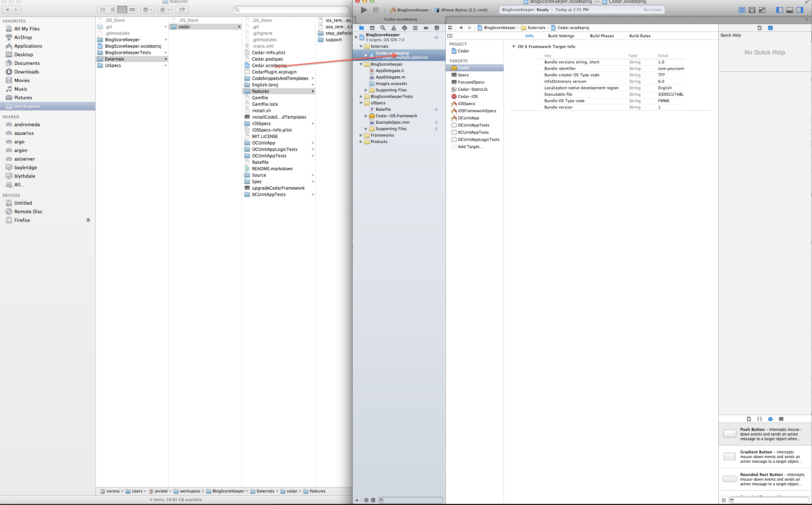Select the Cedar-StaticLib target
The height and width of the screenshot is (505, 812).
click(472, 89)
